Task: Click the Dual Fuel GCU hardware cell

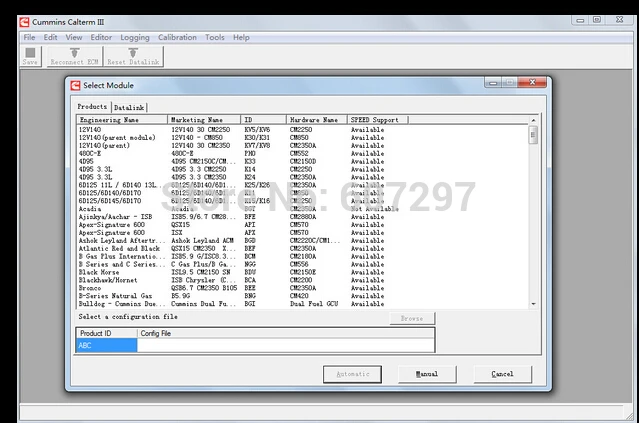Action: 314,304
